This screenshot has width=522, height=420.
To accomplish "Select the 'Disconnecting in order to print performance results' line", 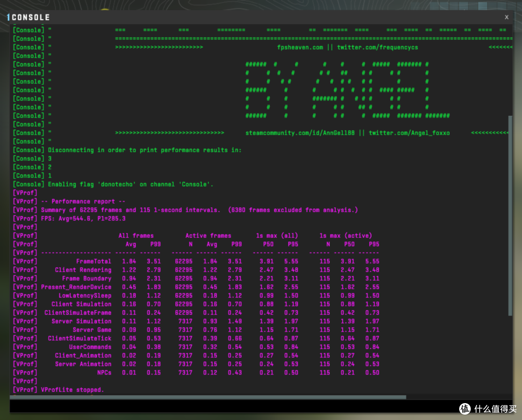I will point(145,150).
